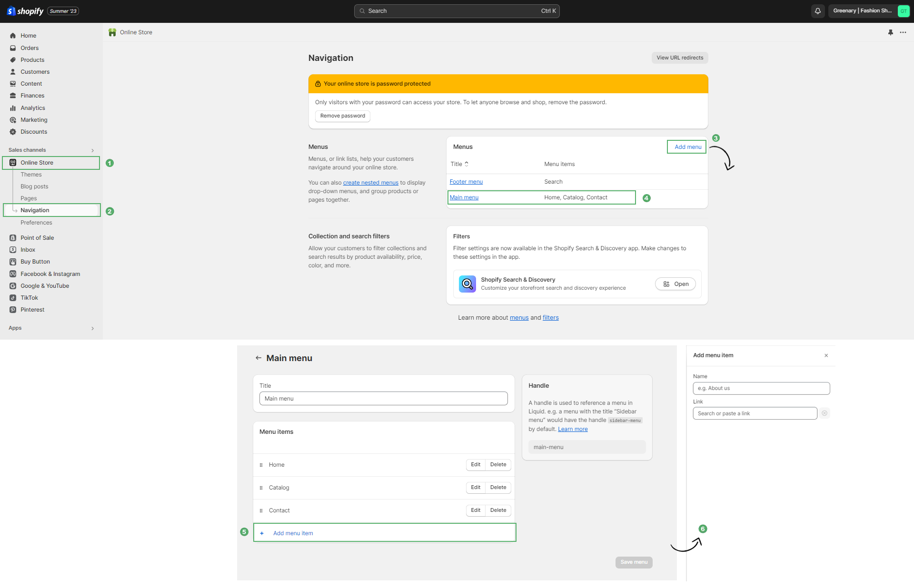The width and height of the screenshot is (914, 588).
Task: Open the notifications bell icon
Action: tap(817, 11)
